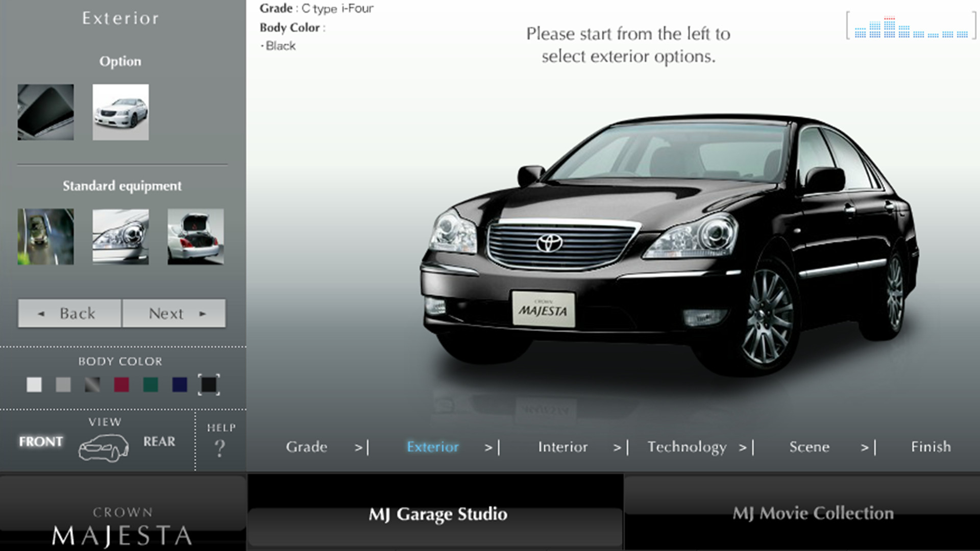Go to the Scene step
This screenshot has width=980, height=551.
pos(810,447)
